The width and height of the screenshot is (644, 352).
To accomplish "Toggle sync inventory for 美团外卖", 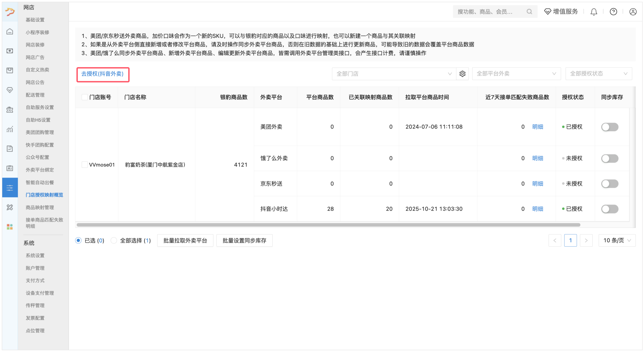I will pyautogui.click(x=609, y=127).
